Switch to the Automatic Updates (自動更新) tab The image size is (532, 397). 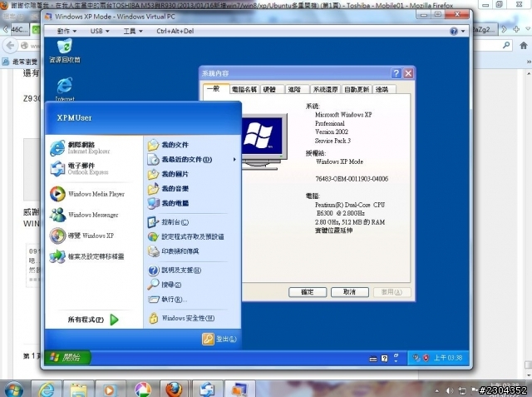pyautogui.click(x=357, y=89)
